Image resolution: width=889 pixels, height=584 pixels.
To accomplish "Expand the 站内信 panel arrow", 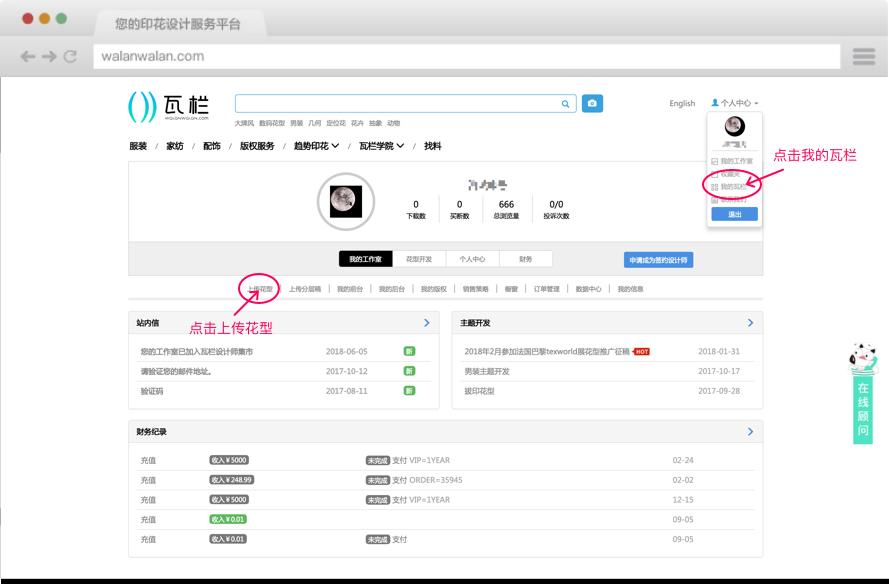I will (x=426, y=323).
